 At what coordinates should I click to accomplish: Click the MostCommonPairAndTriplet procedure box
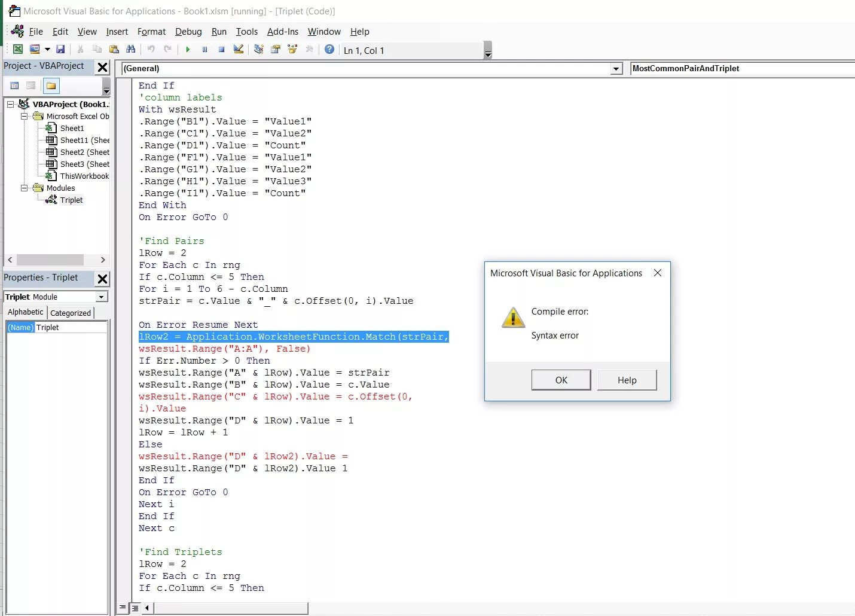742,69
